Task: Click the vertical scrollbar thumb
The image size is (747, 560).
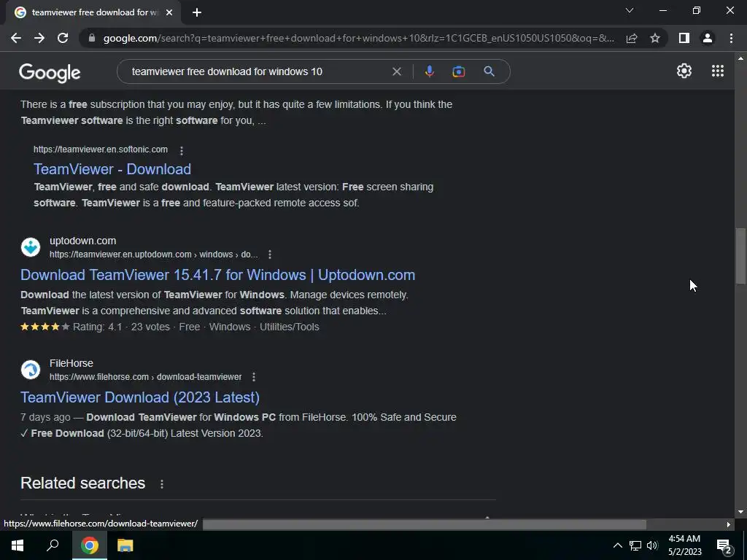Action: pyautogui.click(x=740, y=257)
